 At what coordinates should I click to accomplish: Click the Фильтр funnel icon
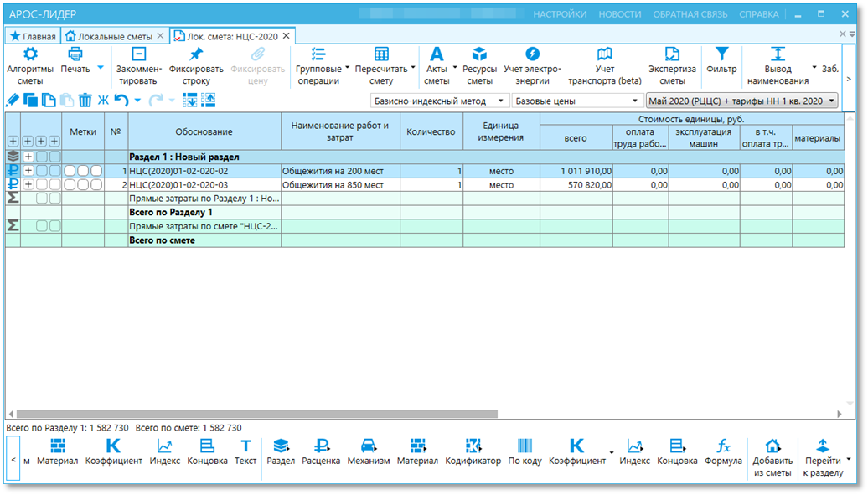[721, 54]
